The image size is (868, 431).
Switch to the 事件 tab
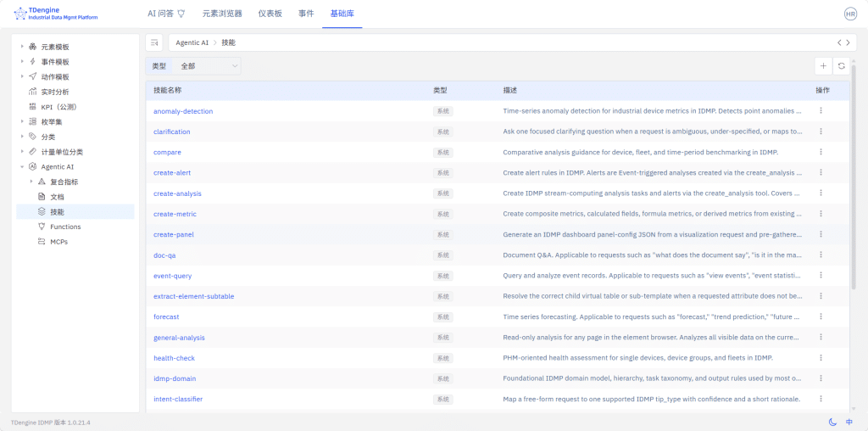(306, 14)
